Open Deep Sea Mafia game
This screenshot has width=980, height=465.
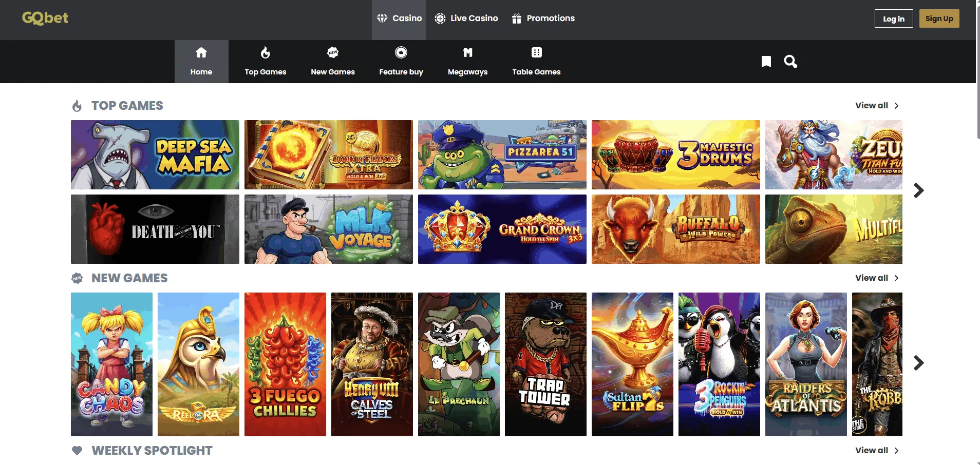[x=155, y=154]
